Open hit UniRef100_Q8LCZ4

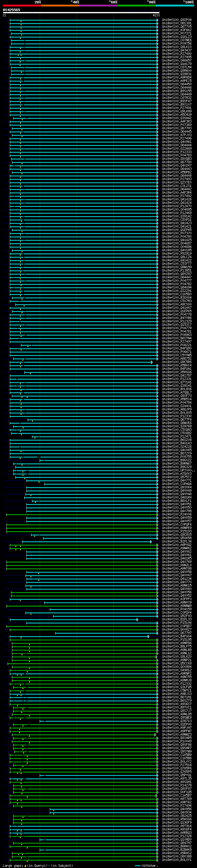pos(176,257)
